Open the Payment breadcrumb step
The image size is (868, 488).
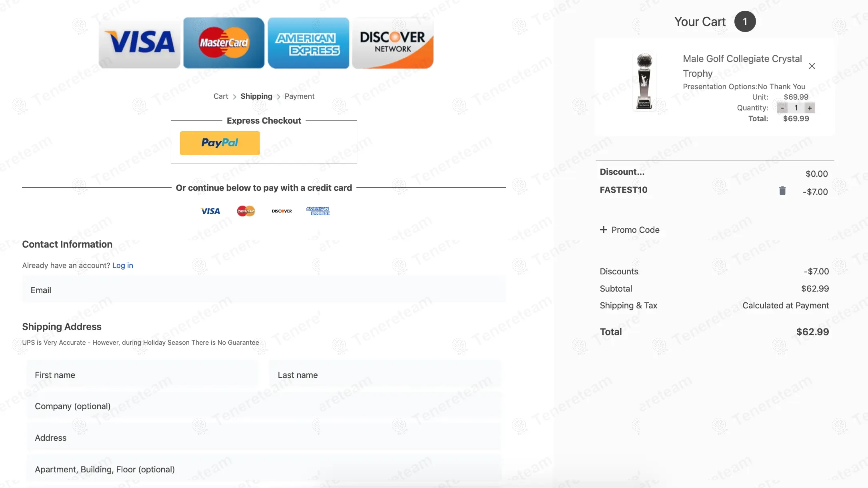[x=299, y=96]
